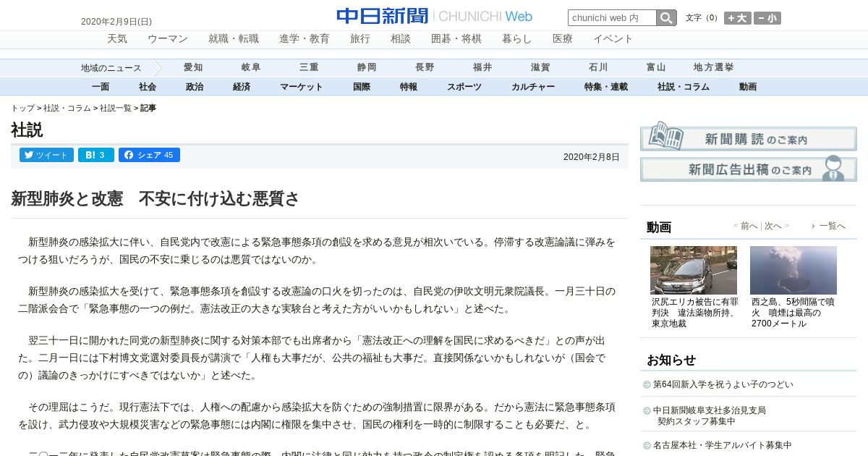Open the 沢尻エリカ被告に有罪判決 caption link
Viewport: 868px width, 456px height.
694,313
